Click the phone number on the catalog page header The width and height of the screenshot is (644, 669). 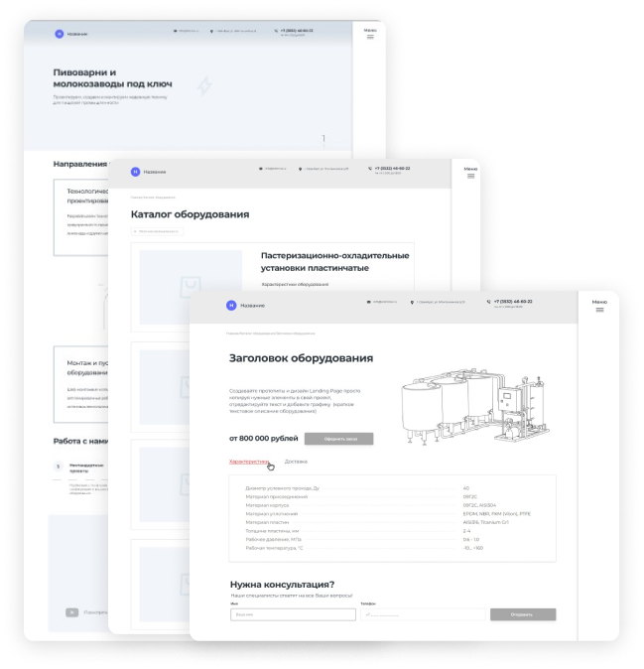click(392, 168)
